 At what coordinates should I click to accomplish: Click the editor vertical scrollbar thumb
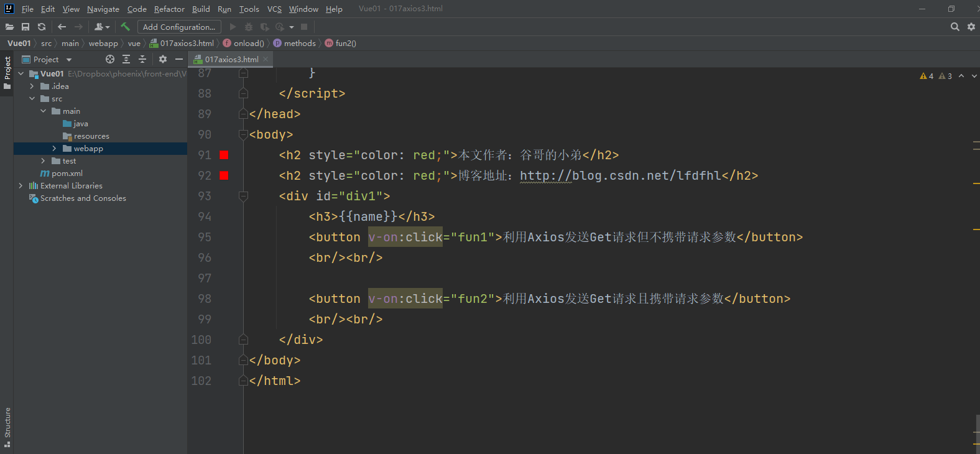[x=977, y=435]
